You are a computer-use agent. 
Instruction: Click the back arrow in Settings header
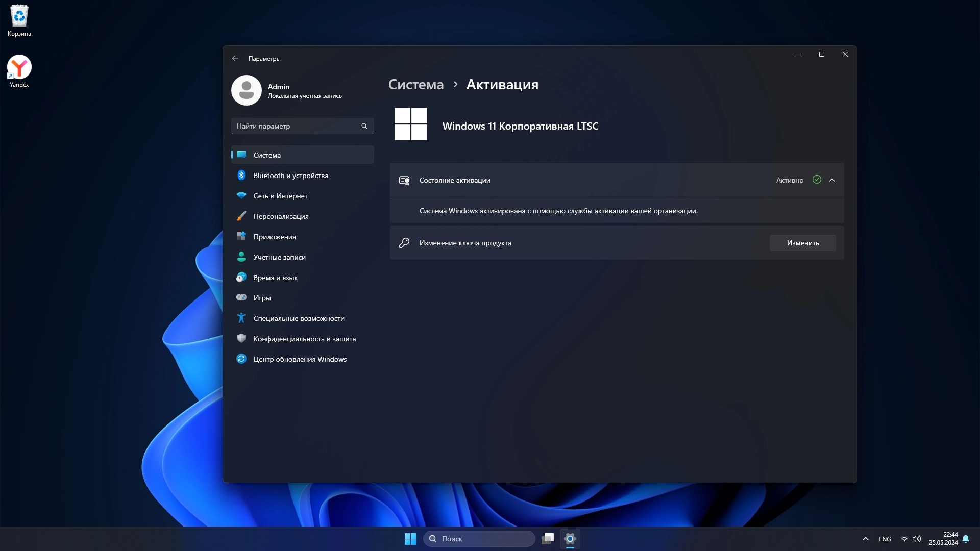(235, 58)
